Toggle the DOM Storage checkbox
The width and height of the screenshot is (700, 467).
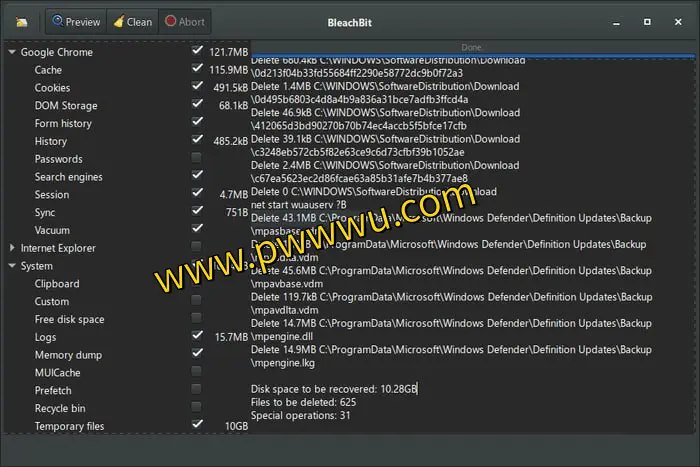click(197, 104)
